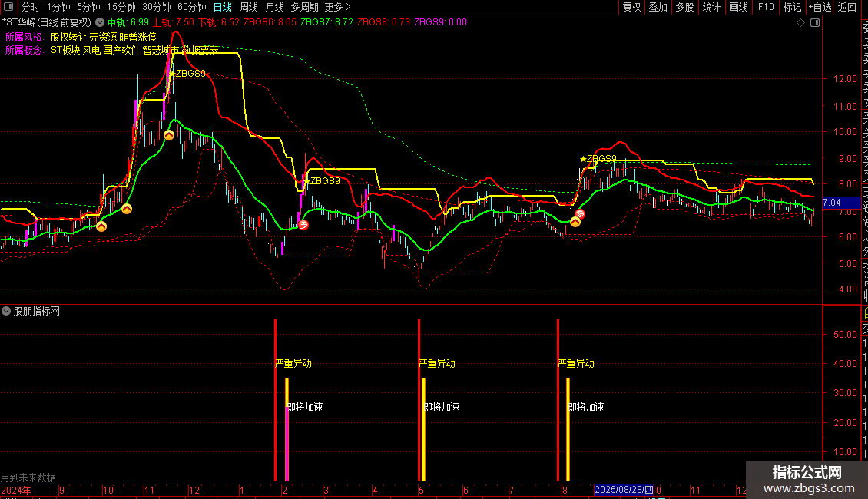The image size is (868, 499).
Task: Click the 所属概念 label
Action: [24, 50]
